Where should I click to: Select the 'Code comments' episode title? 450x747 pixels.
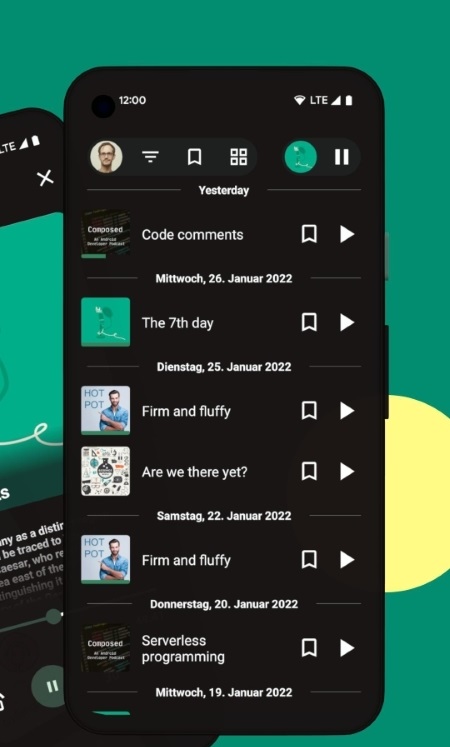pyautogui.click(x=192, y=234)
